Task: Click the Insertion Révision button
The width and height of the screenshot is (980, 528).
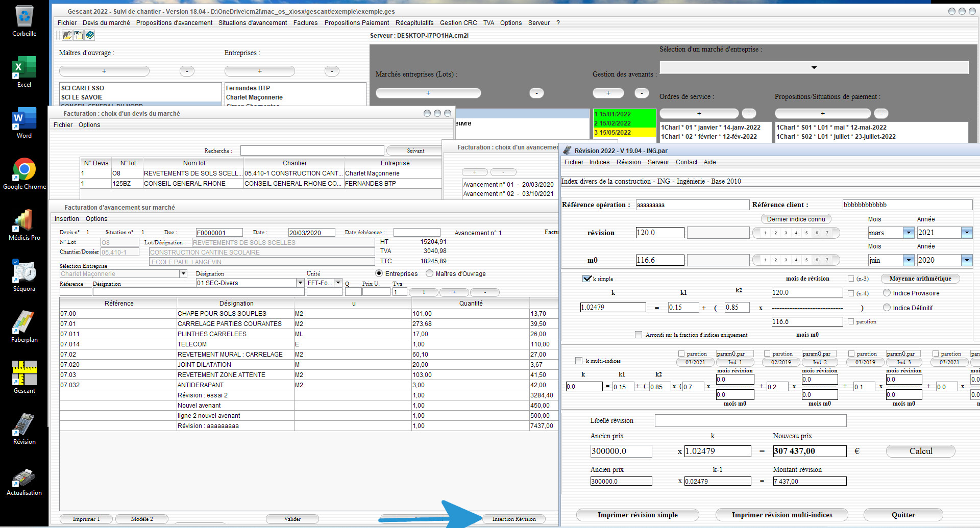Action: tap(514, 519)
